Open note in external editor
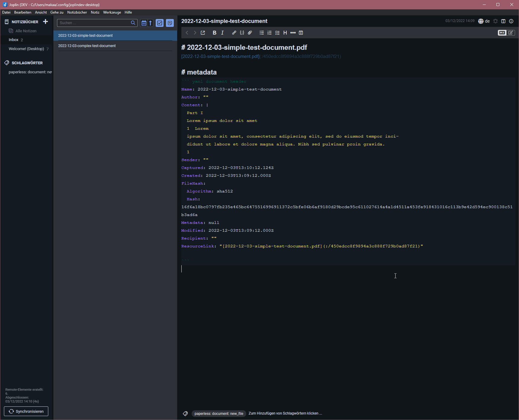Image resolution: width=519 pixels, height=420 pixels. [203, 33]
